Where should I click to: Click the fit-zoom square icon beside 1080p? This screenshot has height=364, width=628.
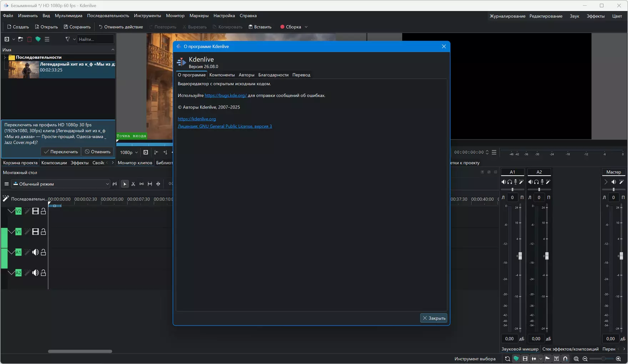pos(146,152)
